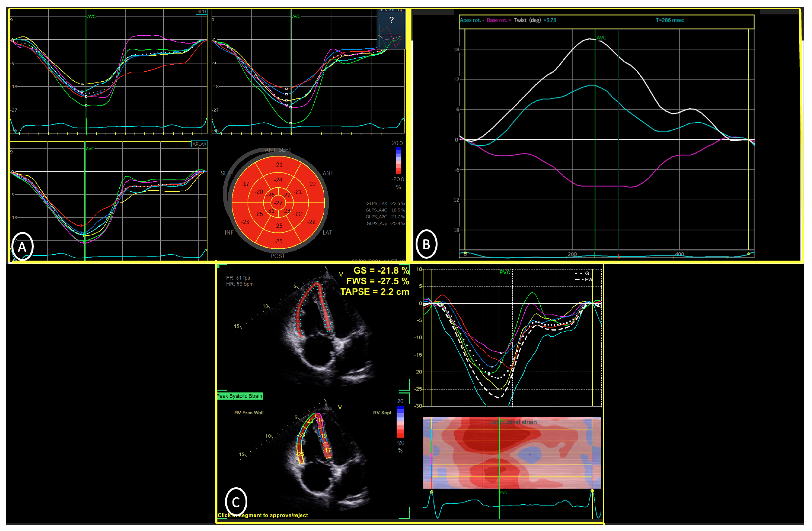812x531 pixels.
Task: Click the RV strain color scale bar
Action: coord(400,422)
